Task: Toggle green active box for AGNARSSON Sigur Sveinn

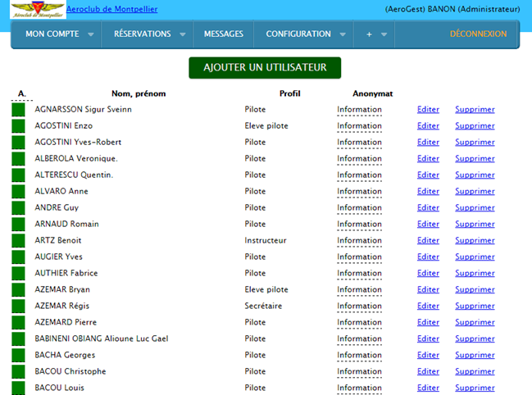Action: point(18,110)
